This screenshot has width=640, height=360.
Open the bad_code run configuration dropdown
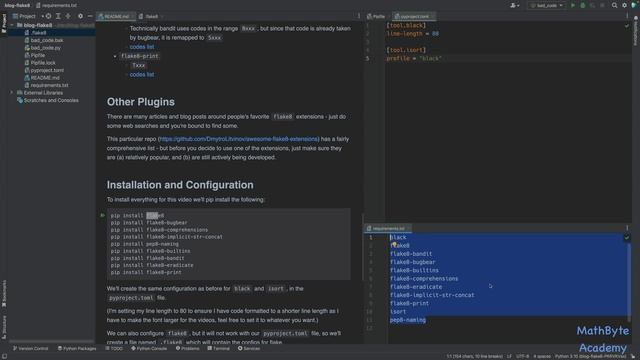[x=546, y=5]
